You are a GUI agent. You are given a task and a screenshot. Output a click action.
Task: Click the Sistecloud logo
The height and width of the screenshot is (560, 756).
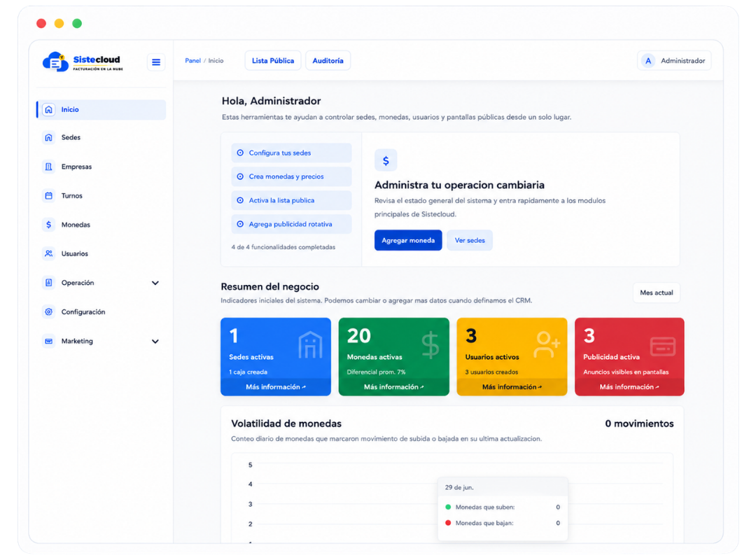pyautogui.click(x=83, y=62)
